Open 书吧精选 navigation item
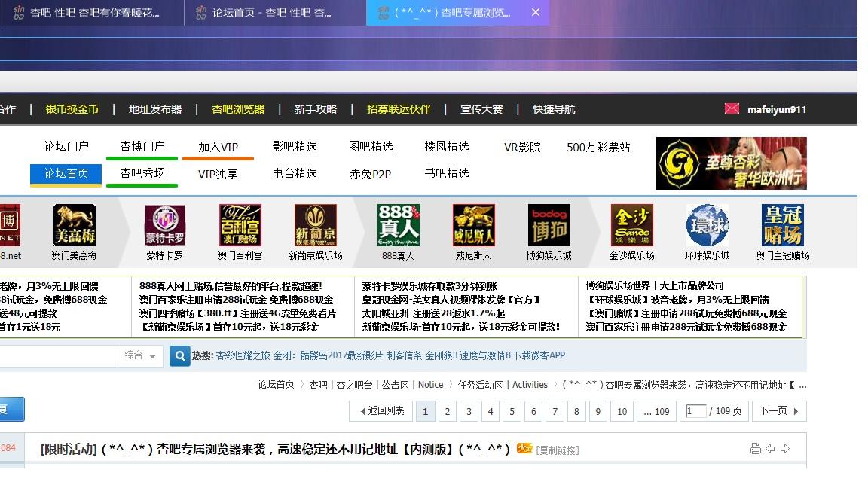 pyautogui.click(x=447, y=174)
